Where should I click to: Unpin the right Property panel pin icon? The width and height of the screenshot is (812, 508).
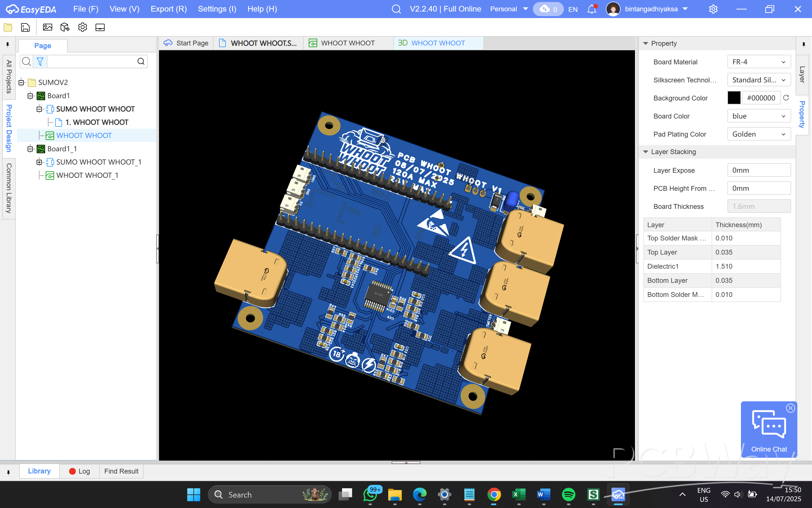[804, 44]
